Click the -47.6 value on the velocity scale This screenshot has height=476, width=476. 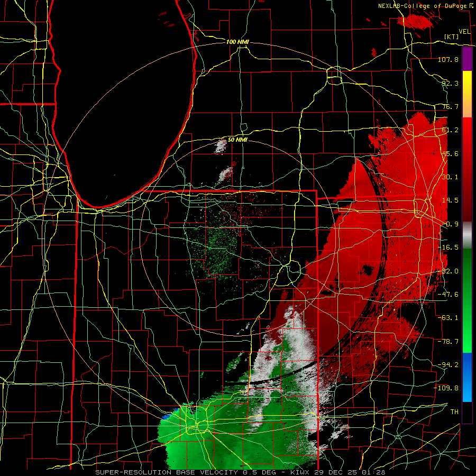tap(448, 295)
